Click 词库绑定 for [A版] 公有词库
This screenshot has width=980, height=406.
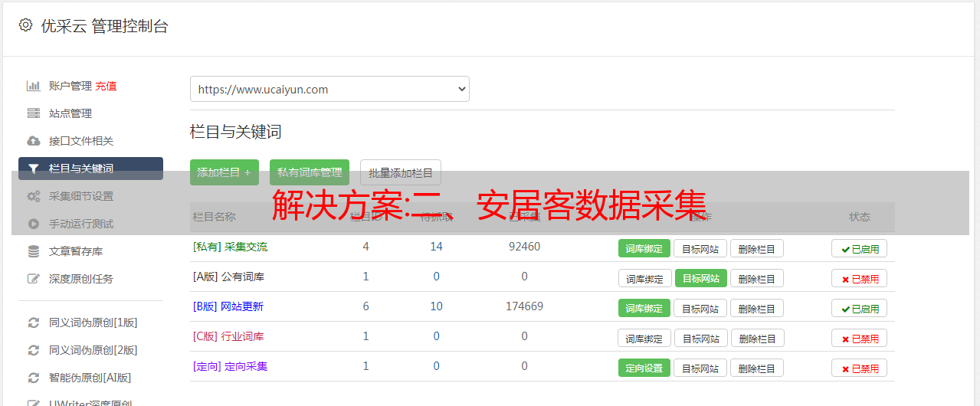click(645, 278)
